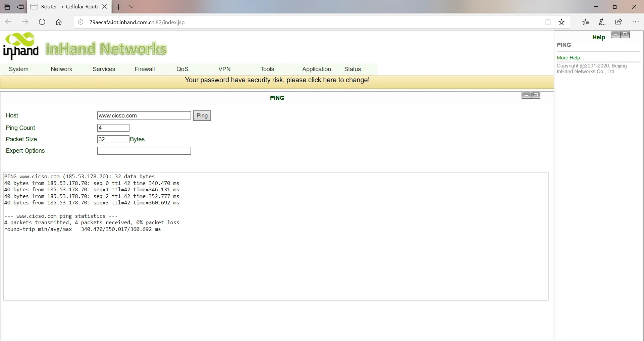Open the Services menu
Viewport: 644px width, 341px height.
(104, 69)
